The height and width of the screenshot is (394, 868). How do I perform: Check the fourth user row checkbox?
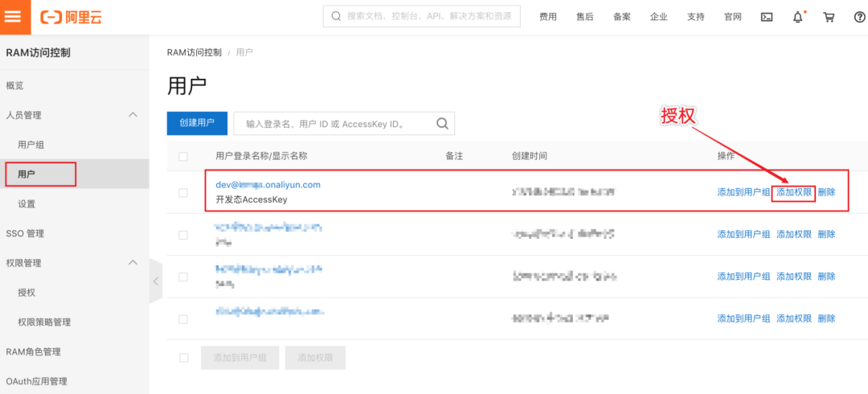click(183, 319)
